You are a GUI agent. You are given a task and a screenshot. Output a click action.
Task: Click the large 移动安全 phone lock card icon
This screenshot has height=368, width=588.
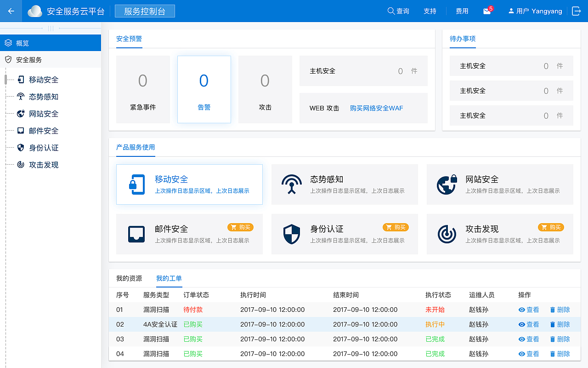pos(136,184)
